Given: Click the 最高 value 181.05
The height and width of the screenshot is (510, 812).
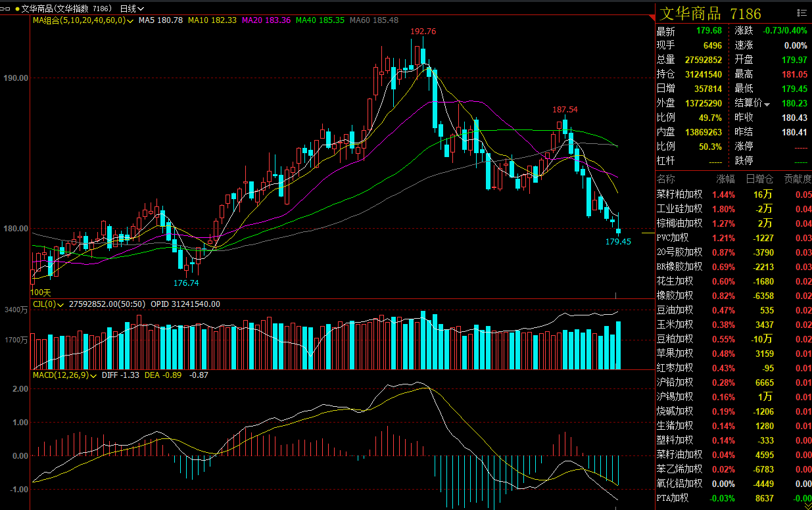Looking at the screenshot, I should click(794, 74).
